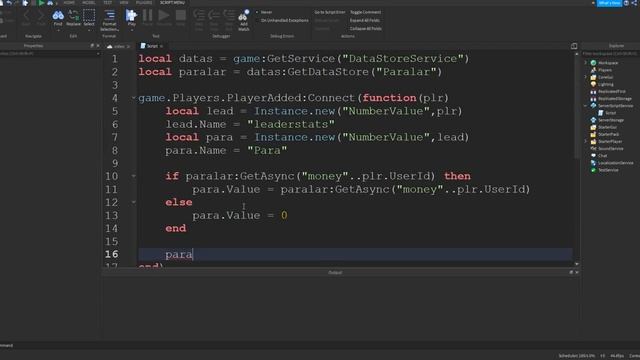The width and height of the screenshot is (640, 360).
Task: Collapse the code fold at line 4
Action: coord(133,98)
